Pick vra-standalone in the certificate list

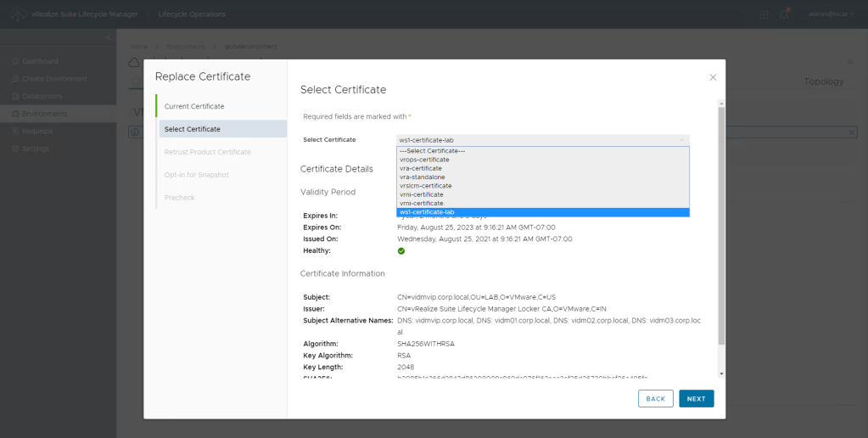pyautogui.click(x=422, y=177)
